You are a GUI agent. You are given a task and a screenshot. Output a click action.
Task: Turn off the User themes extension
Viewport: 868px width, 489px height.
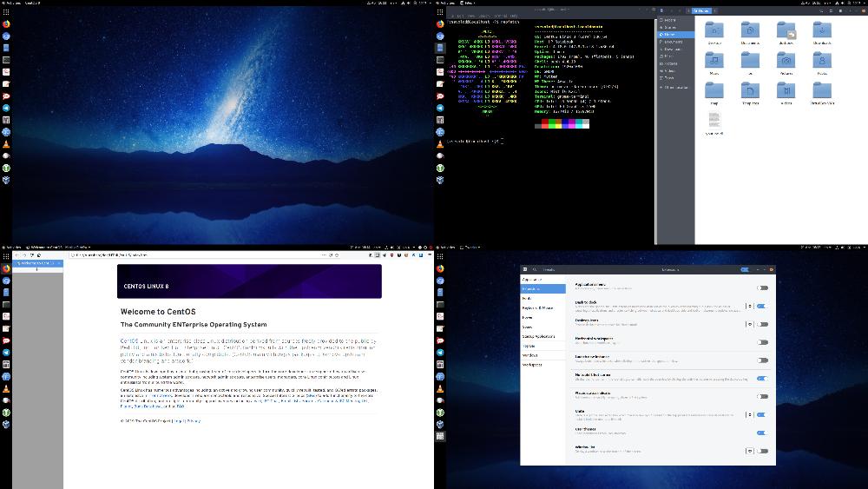[762, 433]
